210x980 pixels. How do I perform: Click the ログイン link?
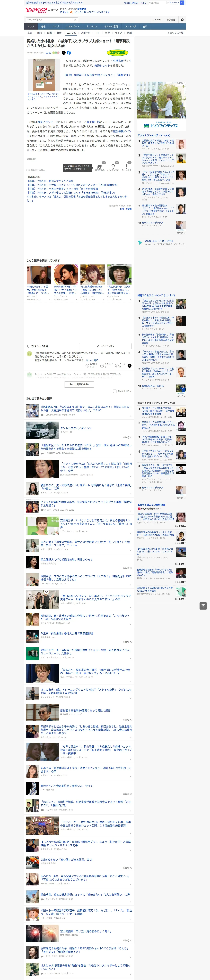(x=64, y=12)
